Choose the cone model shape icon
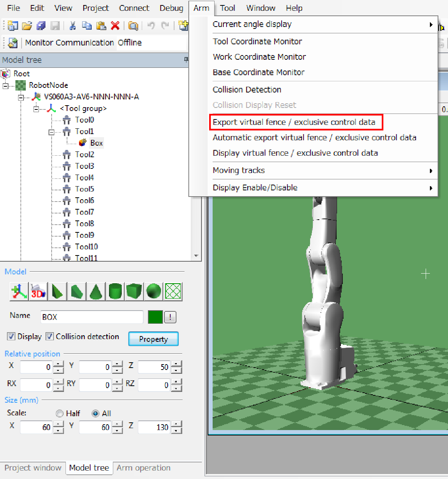Viewport: 448px width, 479px height. click(96, 291)
